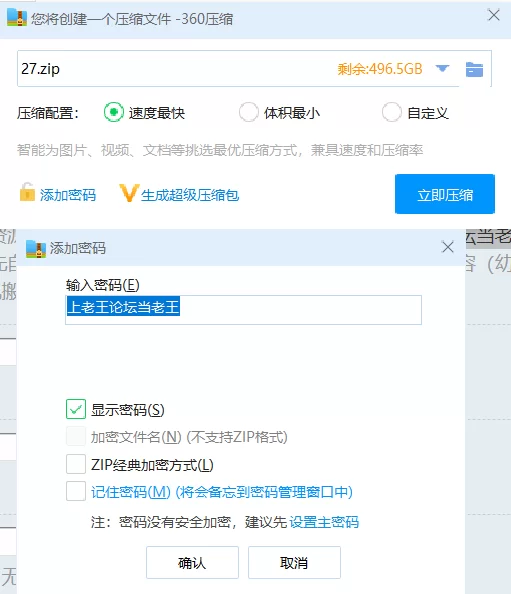Close the 添加密码 dialog
Screen dimensions: 511x594
point(448,247)
